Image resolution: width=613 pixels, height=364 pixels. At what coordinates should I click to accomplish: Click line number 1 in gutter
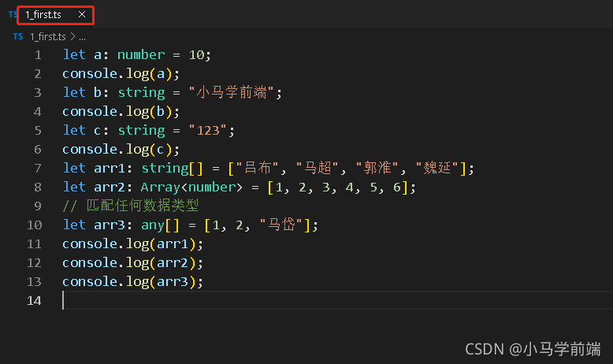click(38, 54)
